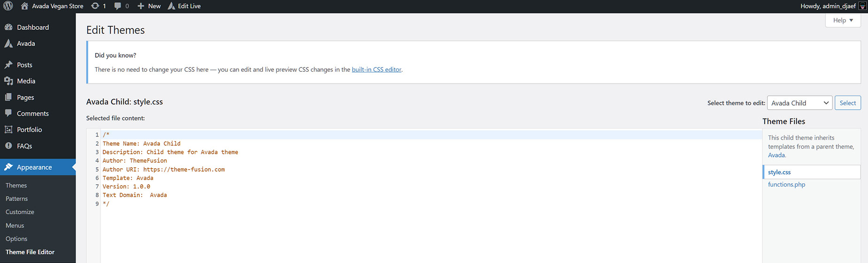This screenshot has width=868, height=263.
Task: Open Menus submenu item
Action: coord(15,225)
